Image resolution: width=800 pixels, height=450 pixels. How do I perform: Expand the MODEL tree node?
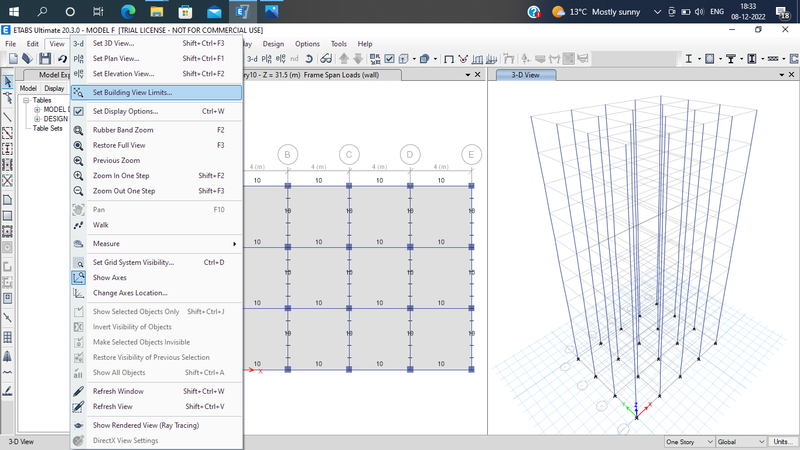(37, 109)
